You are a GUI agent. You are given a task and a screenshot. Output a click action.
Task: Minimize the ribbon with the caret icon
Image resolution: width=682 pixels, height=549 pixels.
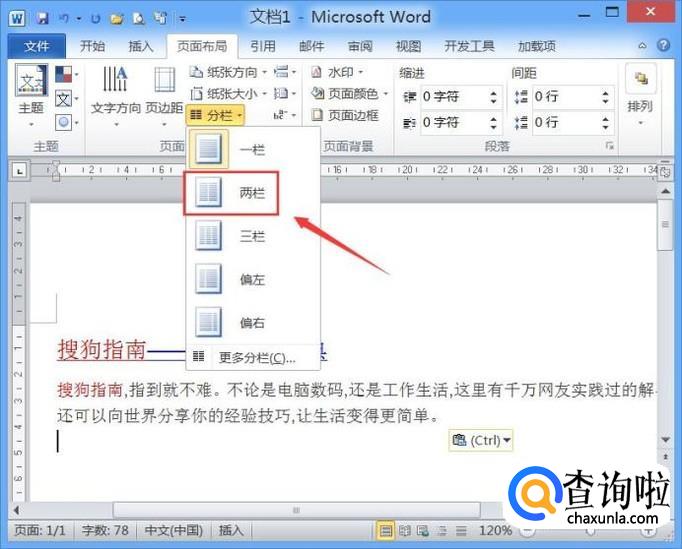pos(642,45)
